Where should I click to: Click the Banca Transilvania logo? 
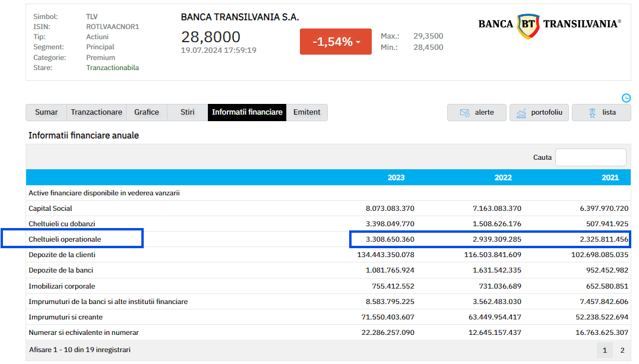(549, 25)
